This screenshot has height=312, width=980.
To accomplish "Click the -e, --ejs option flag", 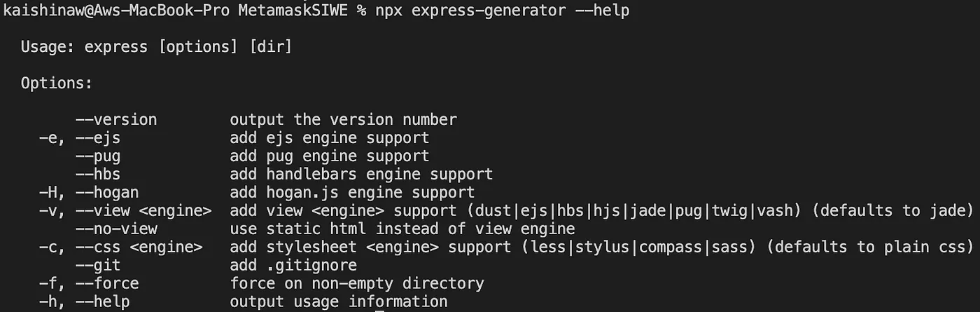I will pos(80,138).
